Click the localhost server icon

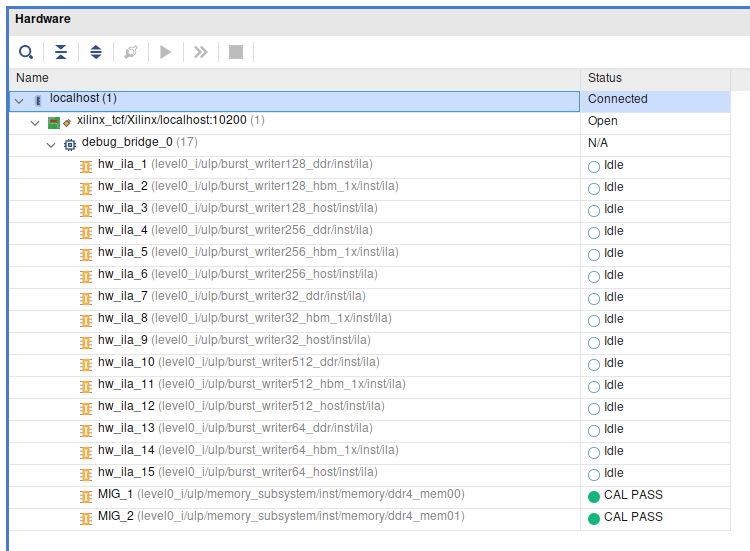pyautogui.click(x=38, y=100)
